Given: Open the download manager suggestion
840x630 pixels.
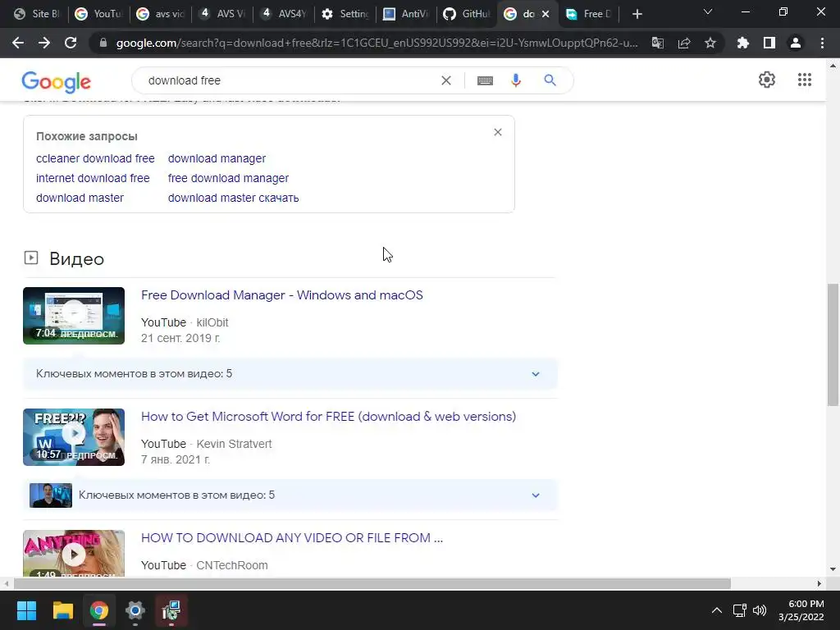Looking at the screenshot, I should (217, 158).
